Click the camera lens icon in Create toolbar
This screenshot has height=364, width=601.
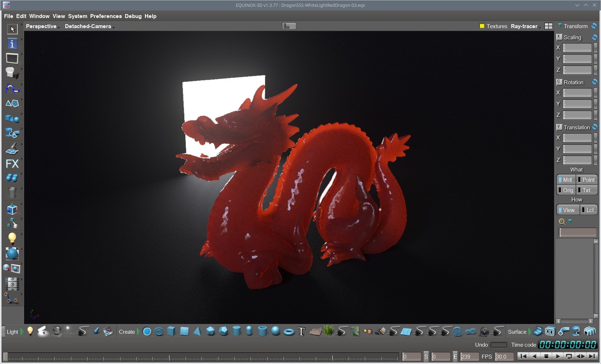484,332
